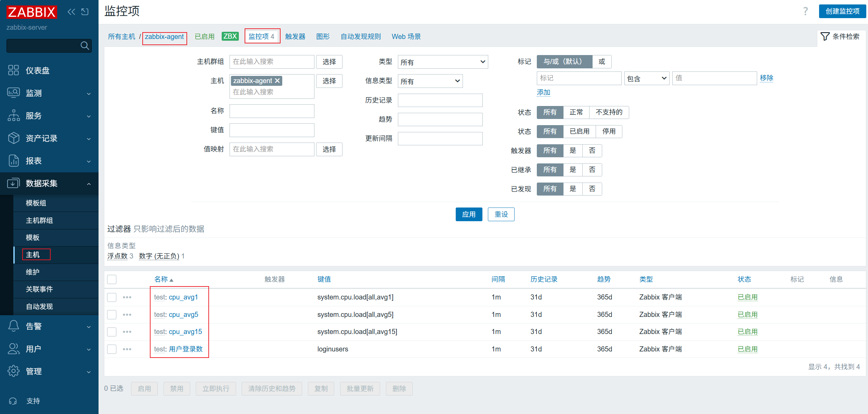
Task: Select 不支持的 status filter option
Action: (609, 112)
